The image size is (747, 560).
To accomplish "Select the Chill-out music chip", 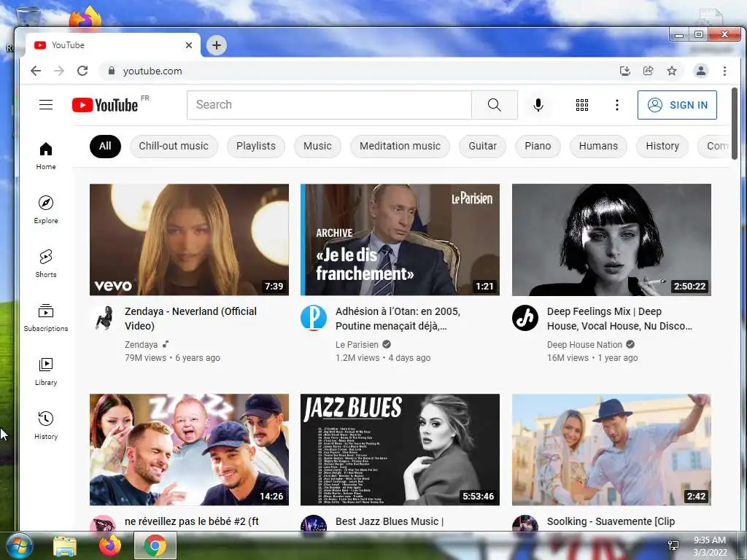I will coord(174,146).
